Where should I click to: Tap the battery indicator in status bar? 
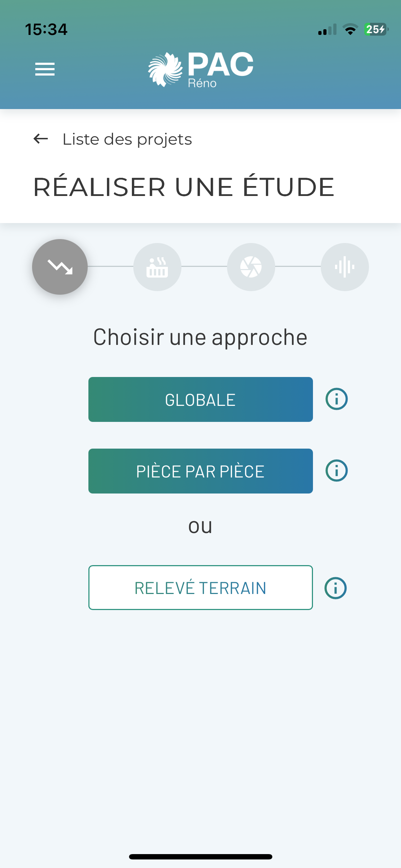(x=376, y=29)
